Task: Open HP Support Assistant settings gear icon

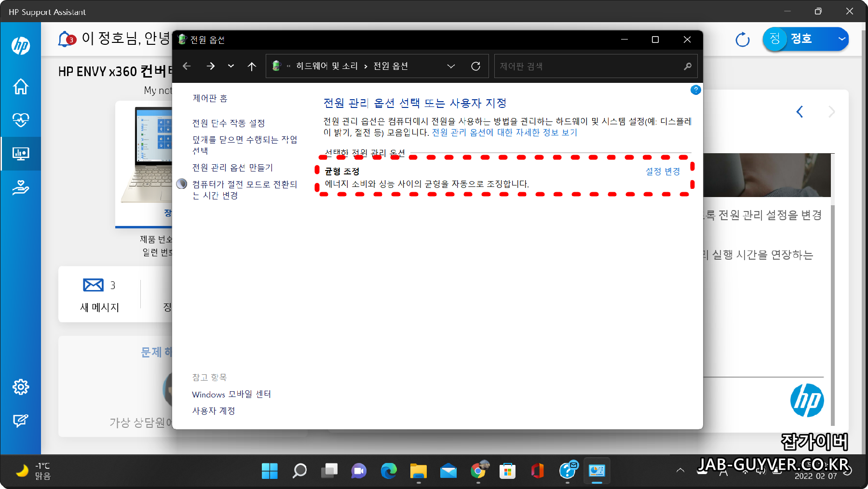Action: pos(21,387)
